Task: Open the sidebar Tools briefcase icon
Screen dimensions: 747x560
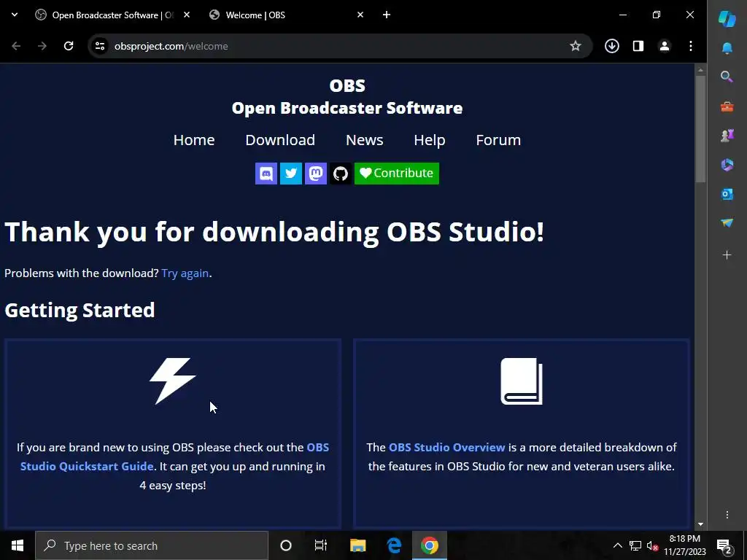Action: [727, 106]
